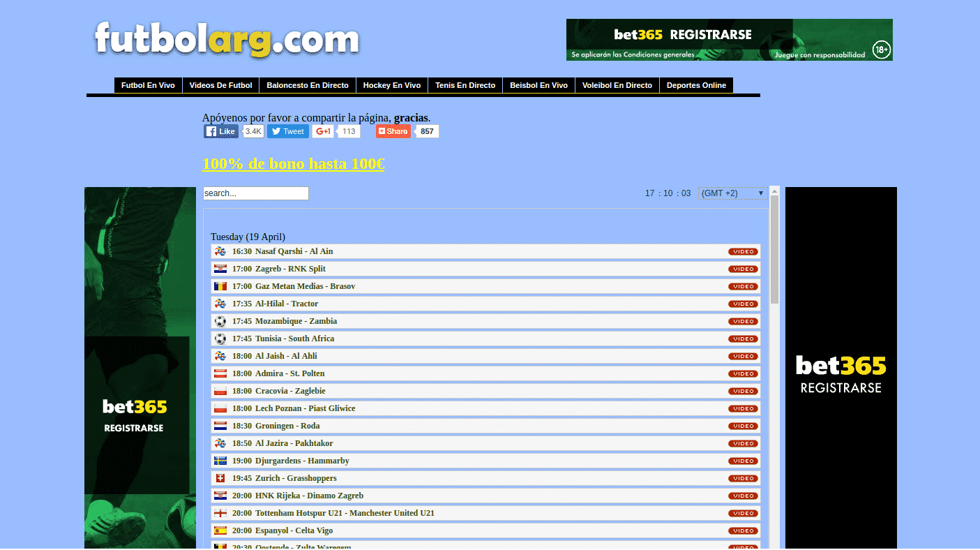Open the GMT +2 timezone dropdown
The width and height of the screenshot is (980, 550).
click(x=732, y=193)
